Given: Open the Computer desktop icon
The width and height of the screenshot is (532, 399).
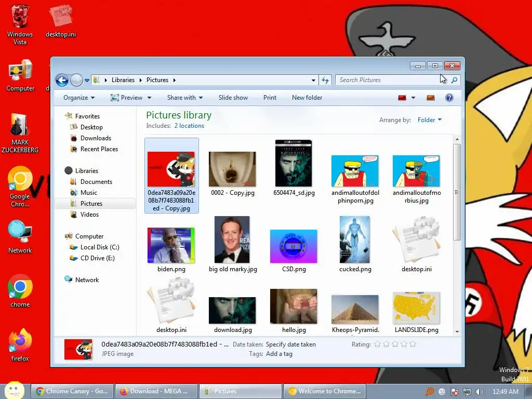Looking at the screenshot, I should click(x=20, y=75).
